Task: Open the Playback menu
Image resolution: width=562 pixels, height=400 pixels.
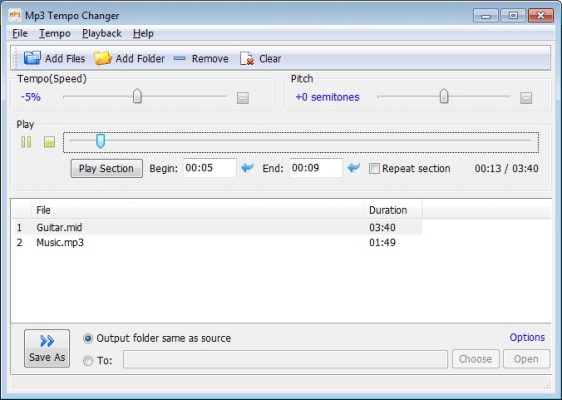Action: pos(102,33)
